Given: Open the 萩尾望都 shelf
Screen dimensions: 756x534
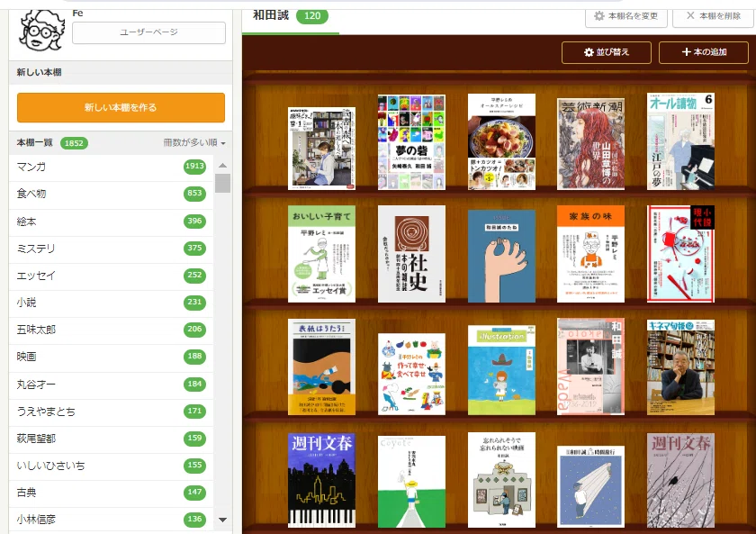Looking at the screenshot, I should coord(111,439).
